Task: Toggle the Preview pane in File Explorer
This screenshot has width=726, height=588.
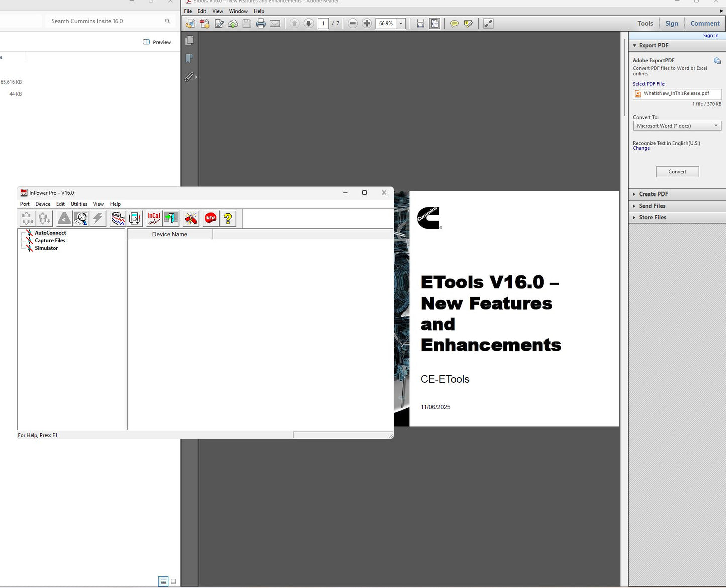Action: pyautogui.click(x=157, y=42)
